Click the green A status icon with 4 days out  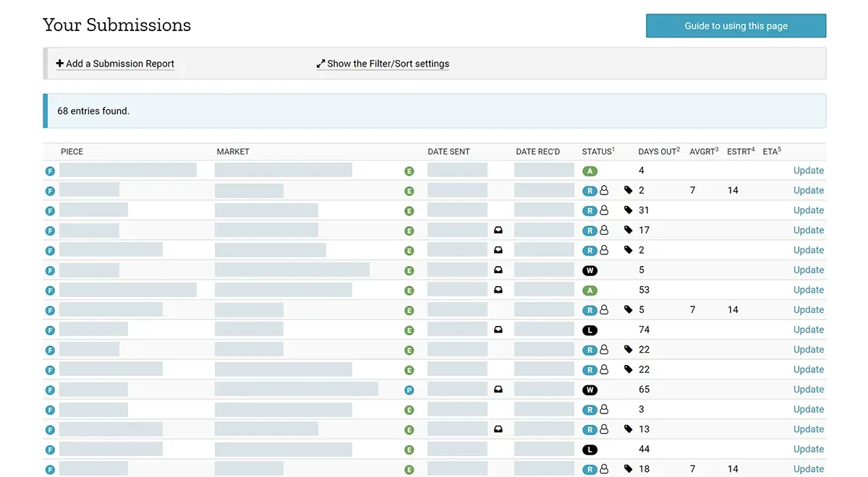pyautogui.click(x=590, y=171)
